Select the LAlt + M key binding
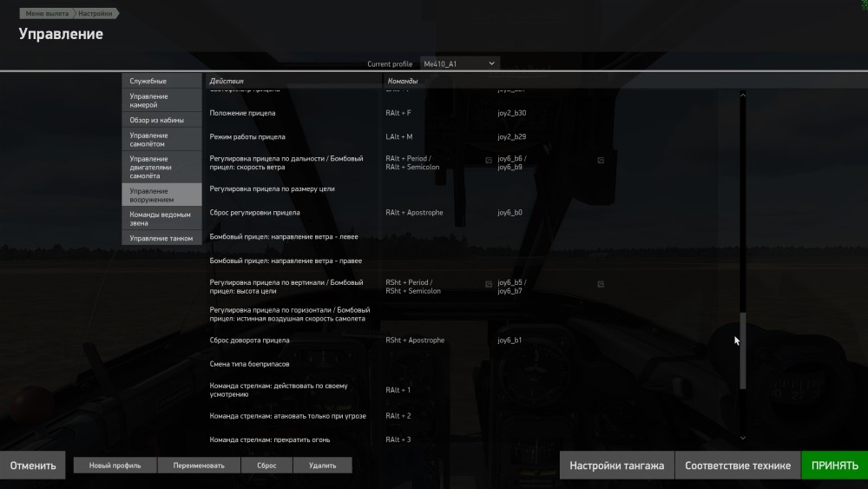 [399, 136]
